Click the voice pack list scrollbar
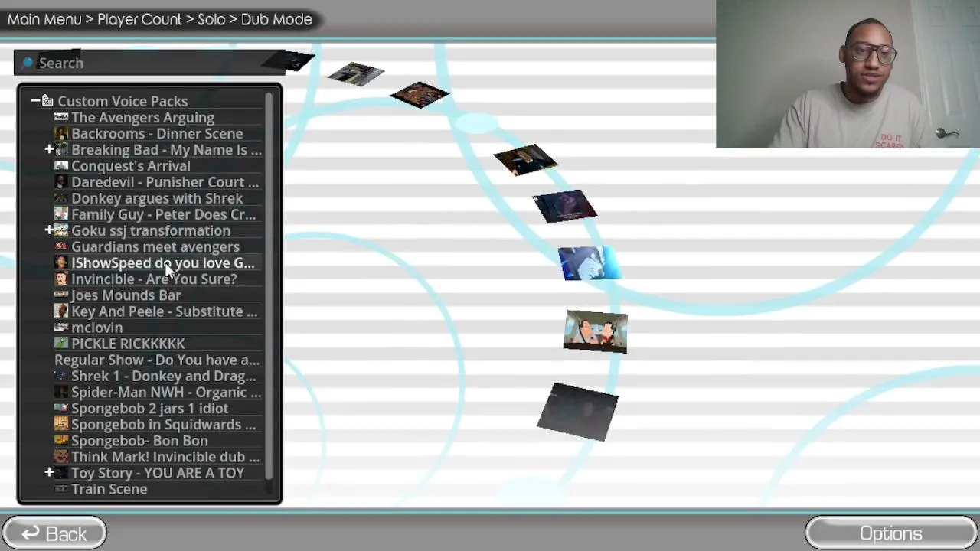 tap(269, 285)
